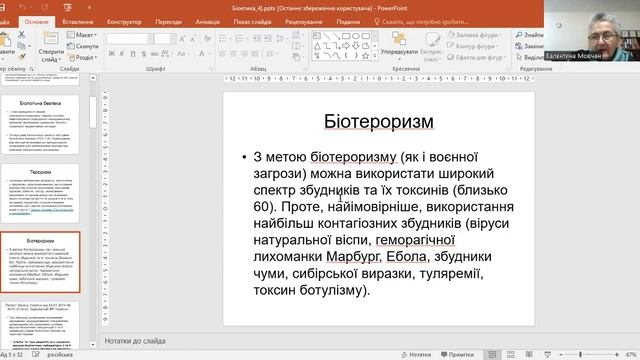Select the triangle shape in gallery
The height and width of the screenshot is (360, 640).
click(x=317, y=46)
